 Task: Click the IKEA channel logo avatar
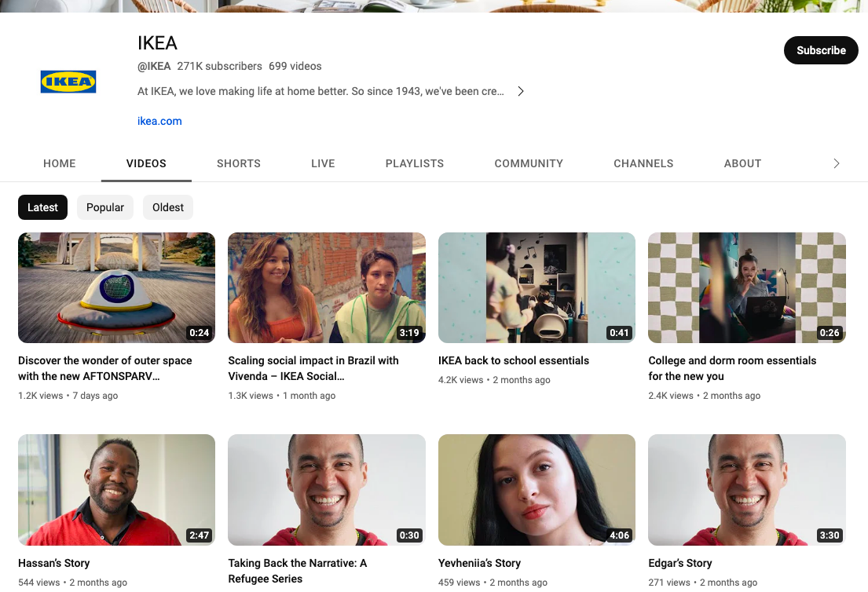(x=68, y=82)
